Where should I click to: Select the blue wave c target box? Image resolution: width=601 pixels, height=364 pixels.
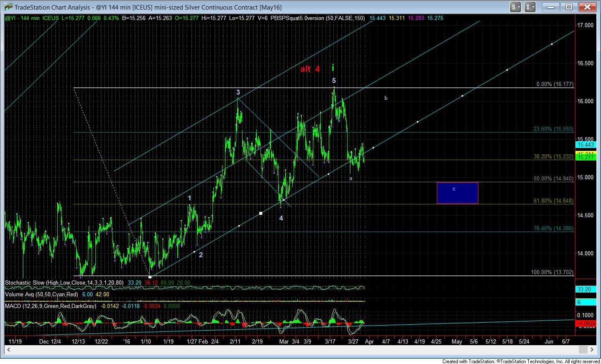[457, 193]
